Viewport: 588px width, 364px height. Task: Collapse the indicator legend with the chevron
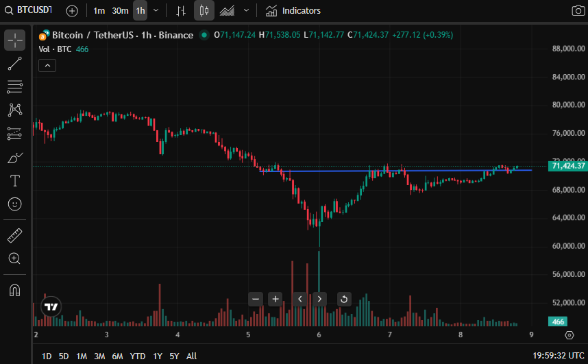47,66
